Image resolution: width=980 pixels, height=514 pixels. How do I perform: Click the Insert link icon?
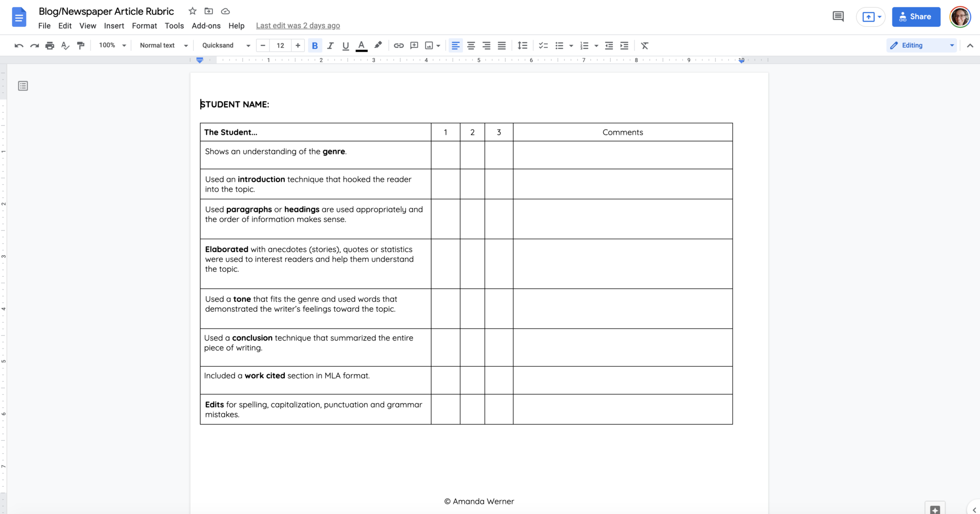pos(399,45)
